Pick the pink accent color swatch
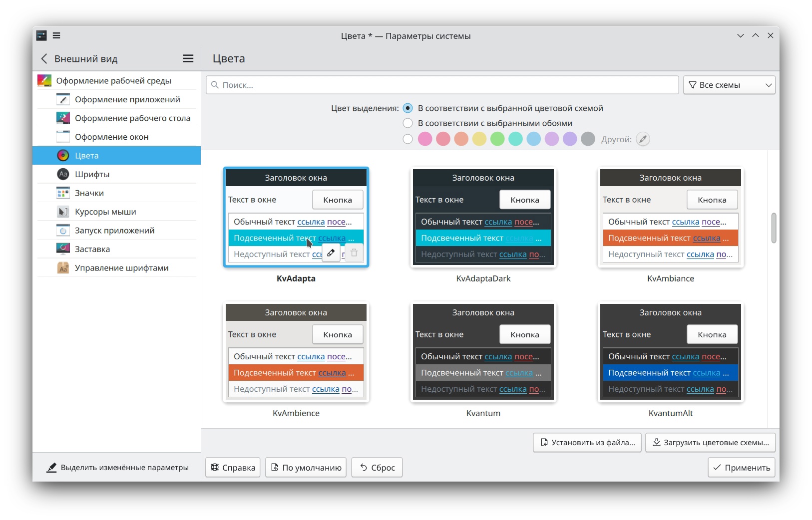The width and height of the screenshot is (812, 520). (x=425, y=139)
